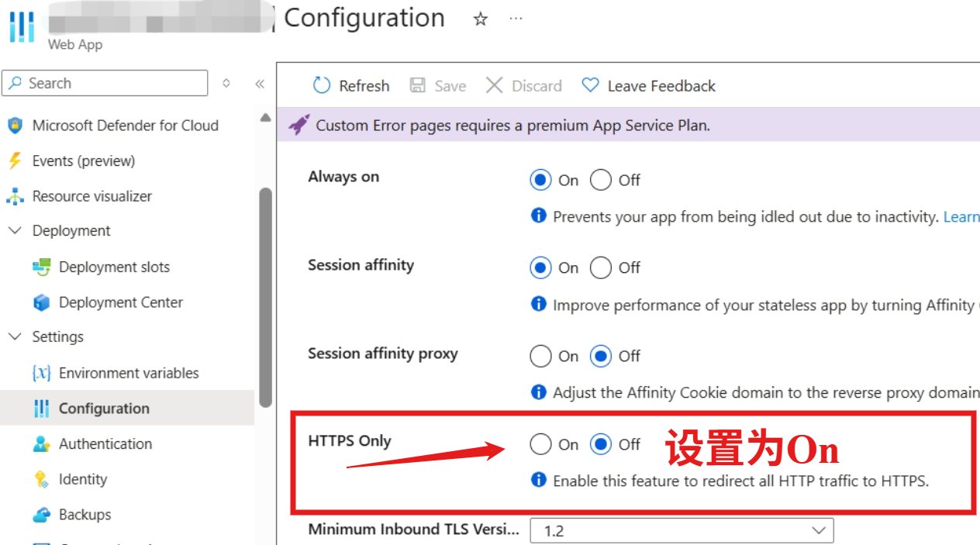Click info icon under Session affinity proxy
This screenshot has height=545, width=980.
538,392
